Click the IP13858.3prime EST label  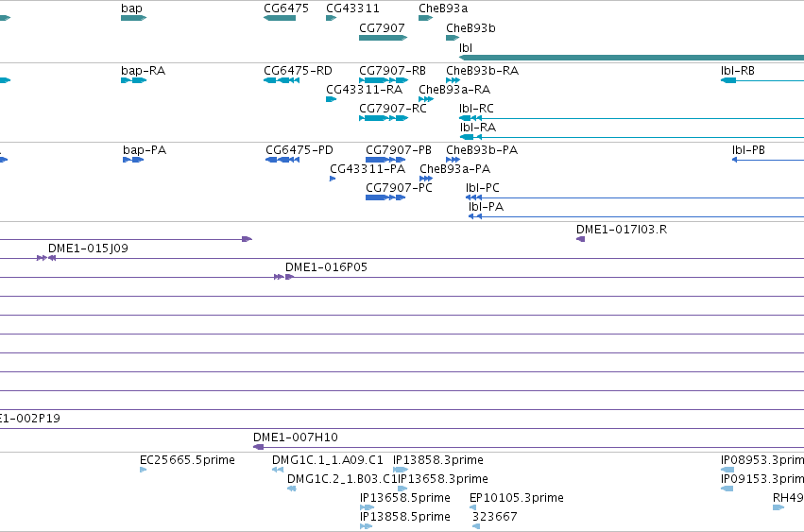click(437, 460)
